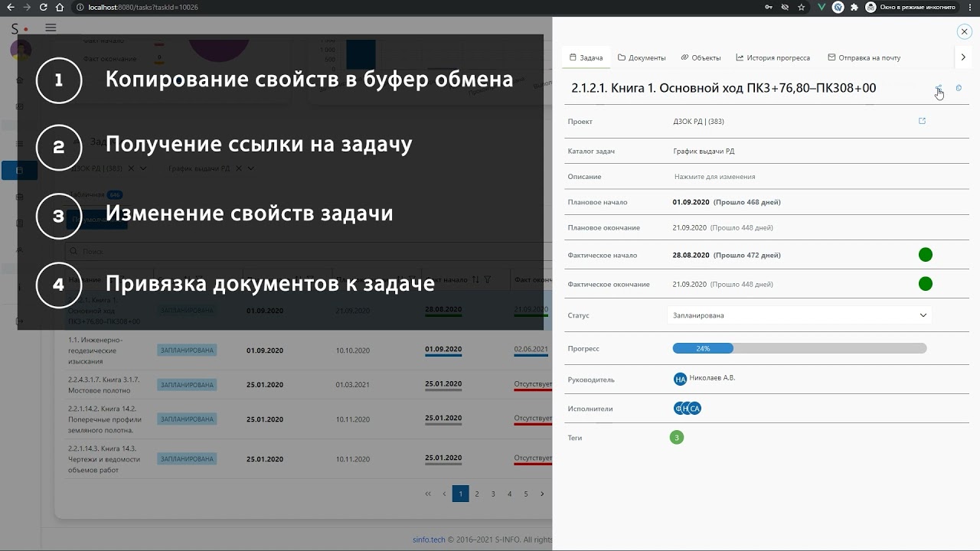Open the Chrome three-dot menu

pyautogui.click(x=970, y=7)
